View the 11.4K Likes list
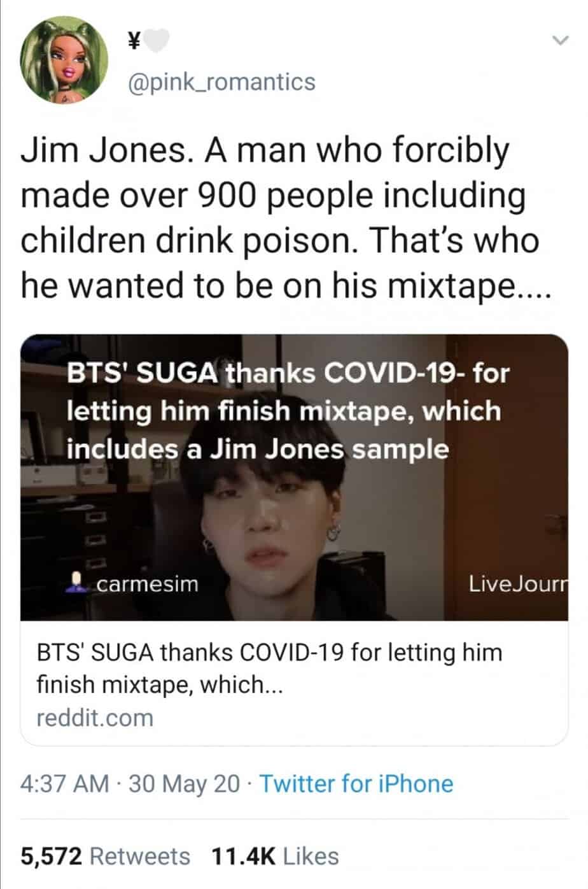 click(275, 856)
